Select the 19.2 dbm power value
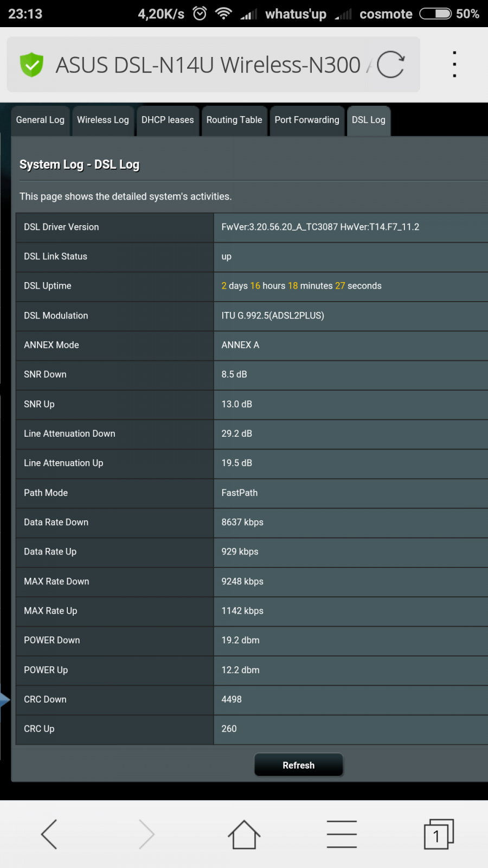The width and height of the screenshot is (488, 868). pos(241,640)
